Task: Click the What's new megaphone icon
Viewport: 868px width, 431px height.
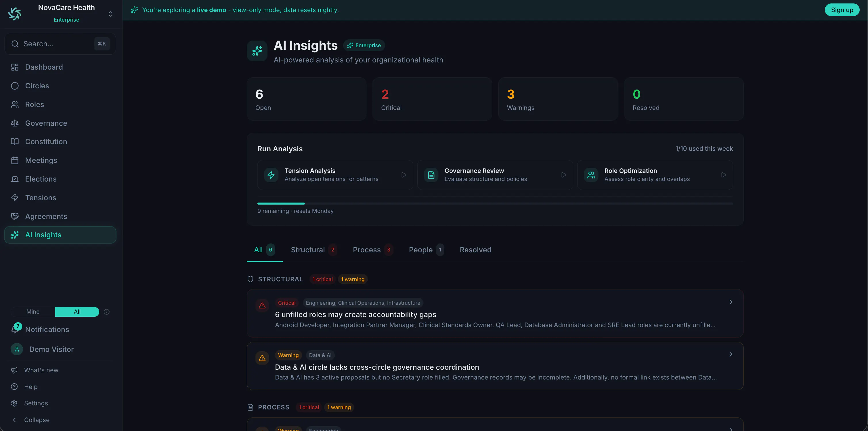Action: tap(14, 370)
